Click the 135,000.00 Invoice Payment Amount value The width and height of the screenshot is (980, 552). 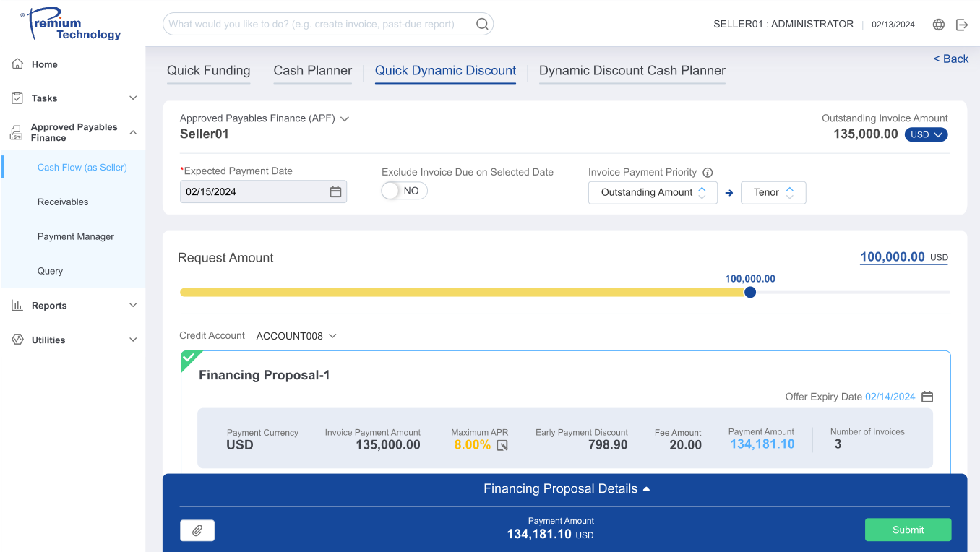click(x=388, y=445)
